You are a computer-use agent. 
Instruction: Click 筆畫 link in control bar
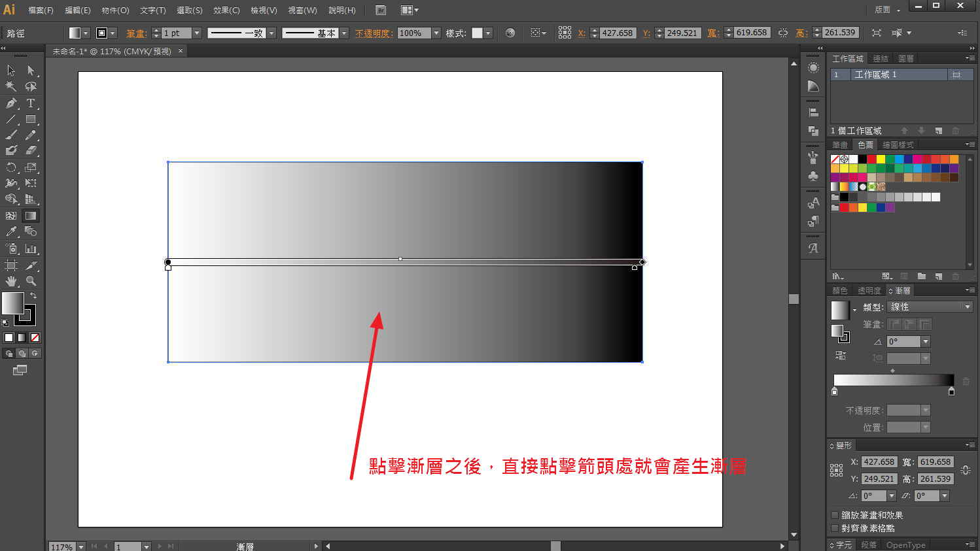pos(136,33)
